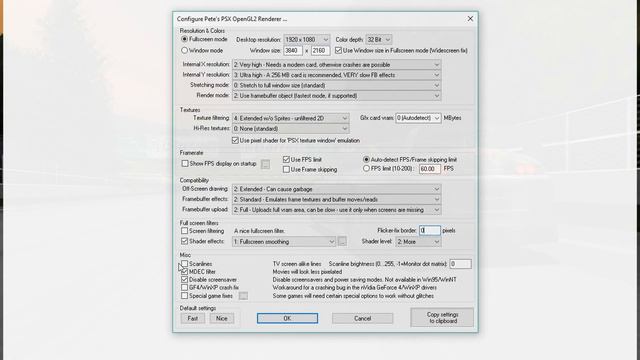Click Window size width field
640x360 pixels.
(293, 51)
